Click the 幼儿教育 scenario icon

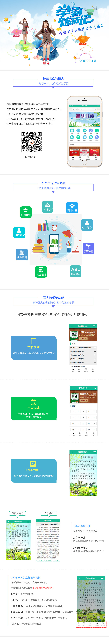point(87,225)
